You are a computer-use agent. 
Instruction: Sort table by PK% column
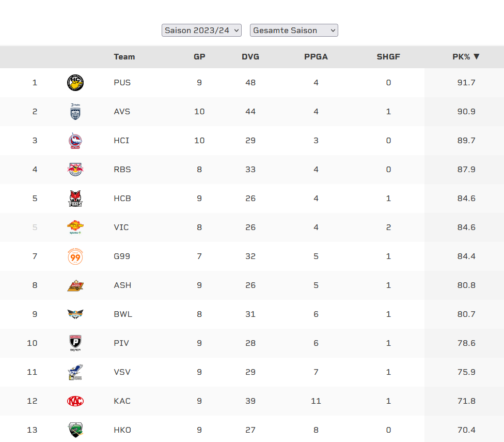tap(466, 57)
